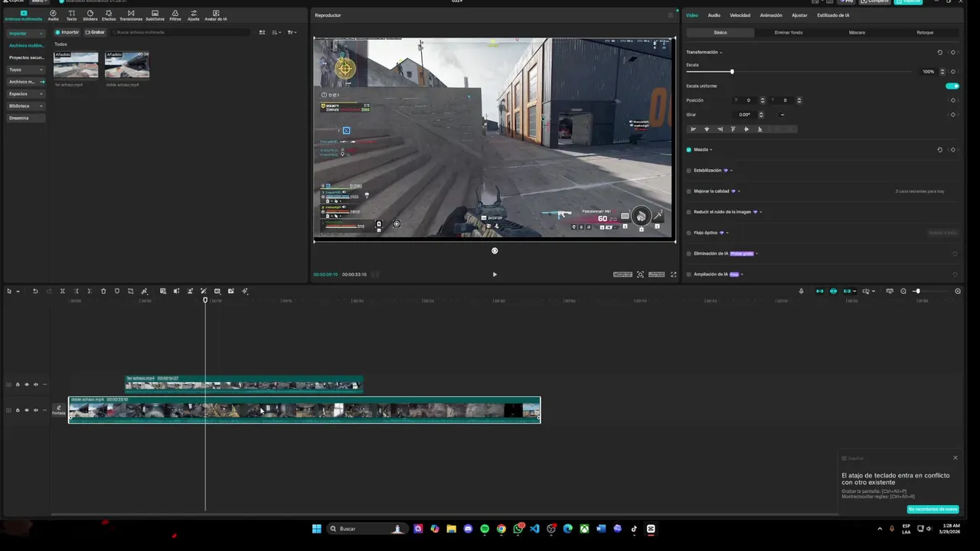This screenshot has height=551, width=980.
Task: Open the Texto tool panel
Action: (71, 15)
